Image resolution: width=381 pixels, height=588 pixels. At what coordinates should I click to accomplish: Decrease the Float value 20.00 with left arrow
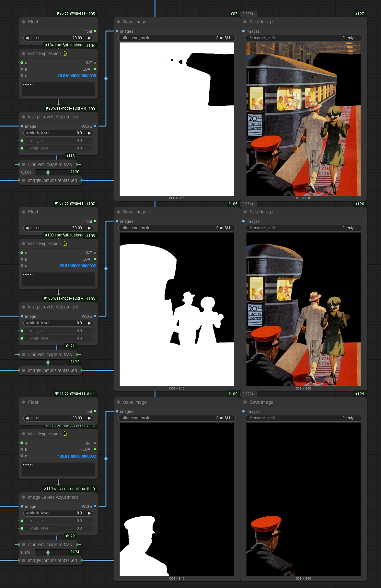(x=27, y=38)
